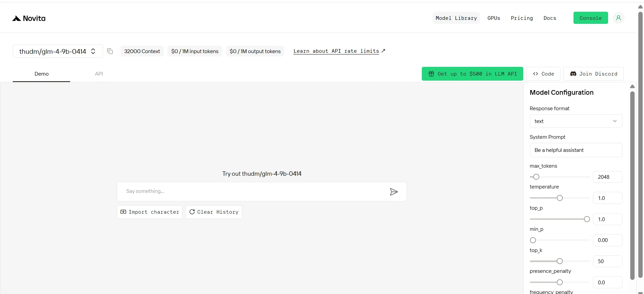
Task: Click the green Console button
Action: (x=591, y=18)
